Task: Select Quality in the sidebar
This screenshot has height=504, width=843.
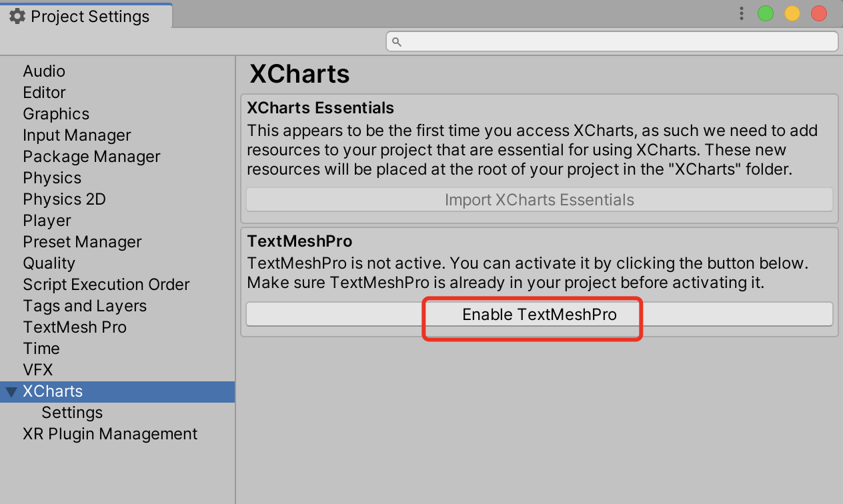Action: (x=49, y=263)
